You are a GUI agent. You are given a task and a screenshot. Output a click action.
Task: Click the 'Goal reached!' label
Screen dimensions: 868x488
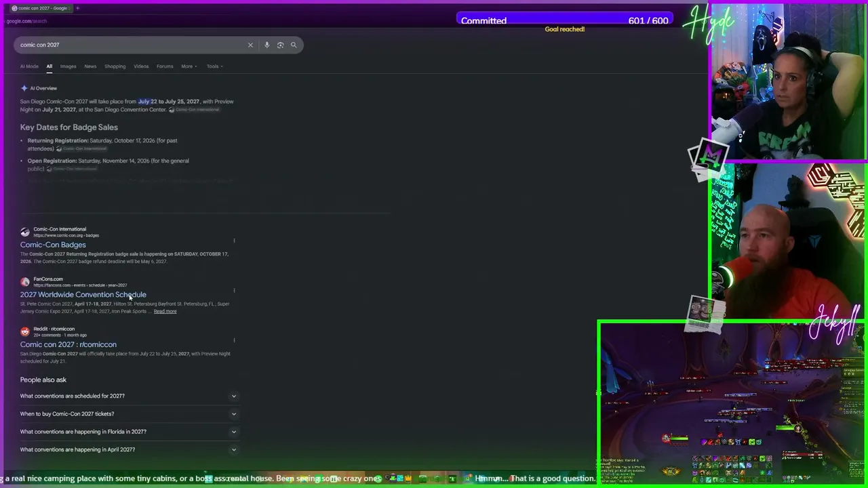565,29
